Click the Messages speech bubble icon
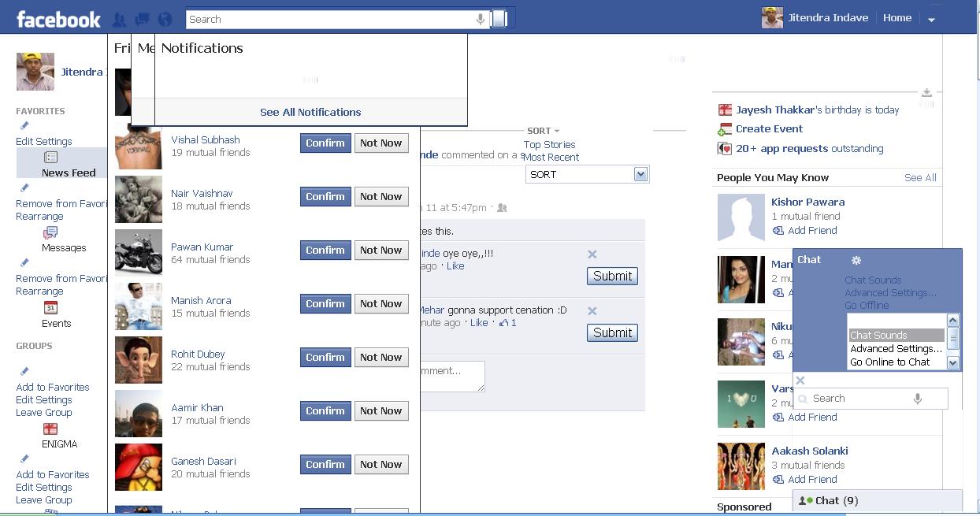Screen dimensions: 980x516 pyautogui.click(x=50, y=232)
